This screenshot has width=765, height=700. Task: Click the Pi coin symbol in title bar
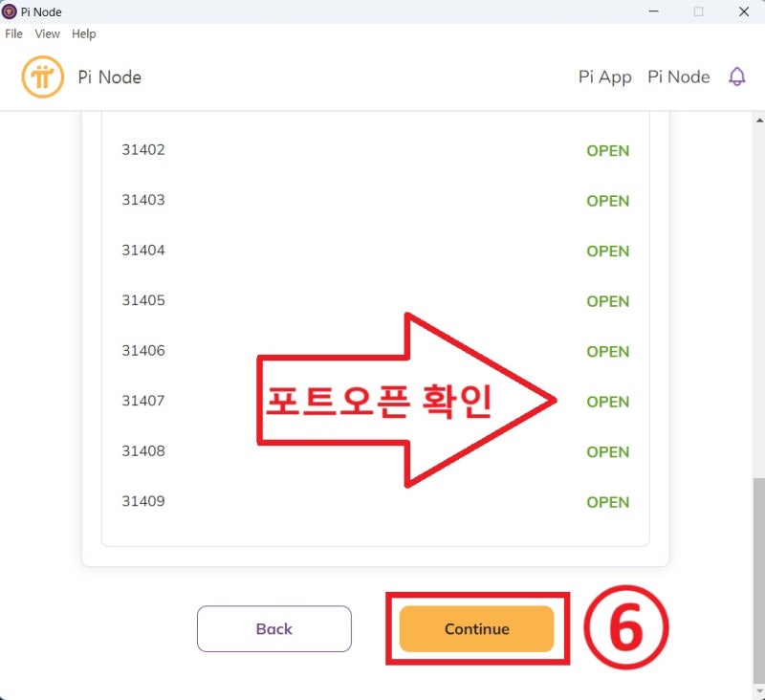tap(9, 11)
